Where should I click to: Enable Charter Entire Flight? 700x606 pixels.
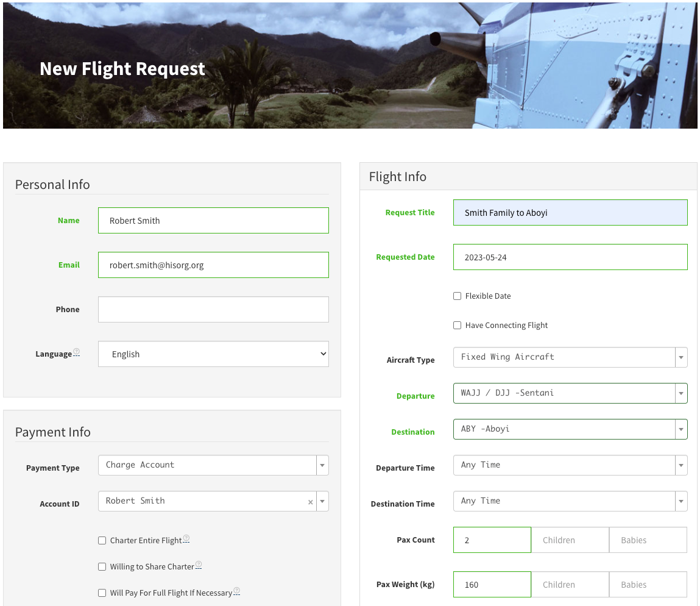click(x=102, y=540)
